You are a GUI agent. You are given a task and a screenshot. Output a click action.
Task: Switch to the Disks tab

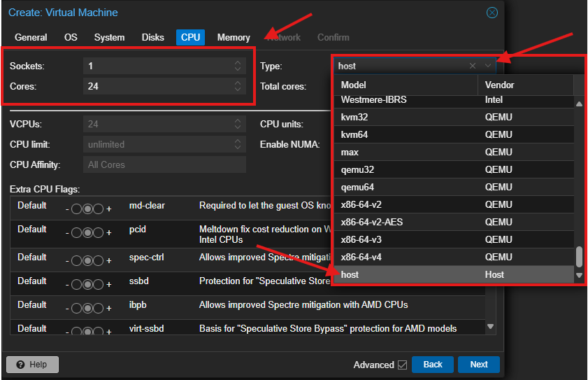(x=152, y=38)
